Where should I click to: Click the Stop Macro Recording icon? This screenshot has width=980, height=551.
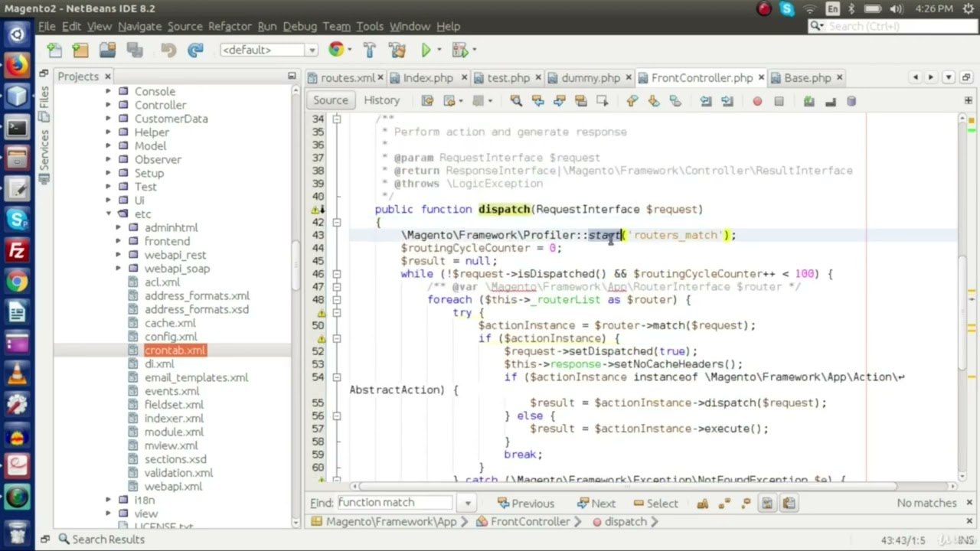point(779,101)
